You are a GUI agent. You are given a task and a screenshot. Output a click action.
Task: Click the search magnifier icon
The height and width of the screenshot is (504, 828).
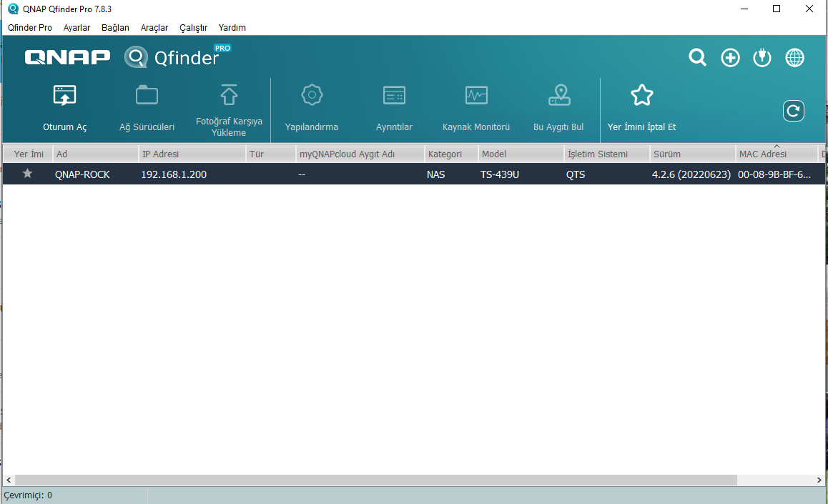pos(697,58)
